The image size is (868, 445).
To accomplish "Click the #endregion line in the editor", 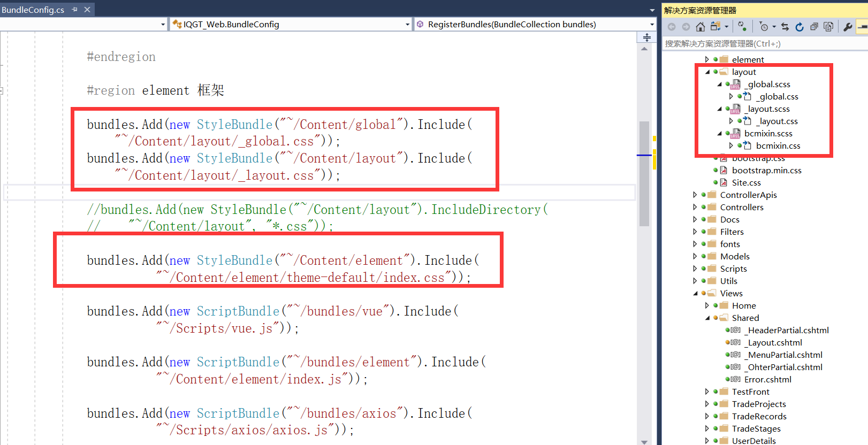I will click(121, 57).
